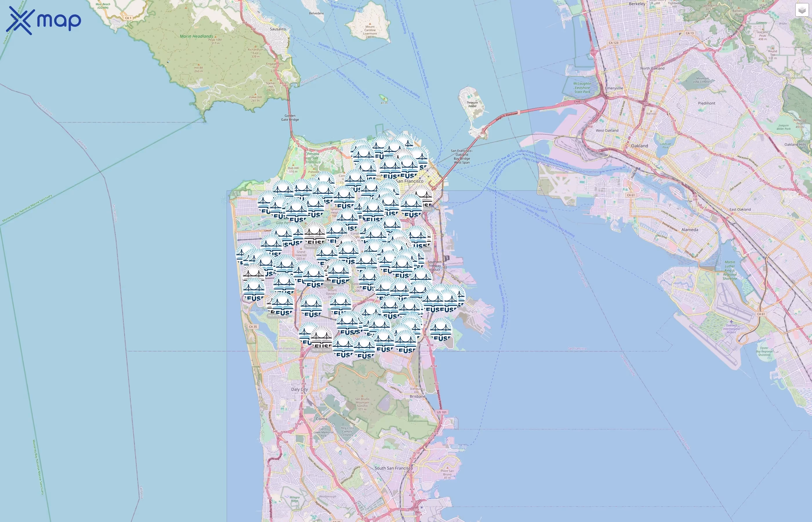Click the CA 123 highway shield
Image resolution: width=812 pixels, height=522 pixels.
pyautogui.click(x=613, y=43)
